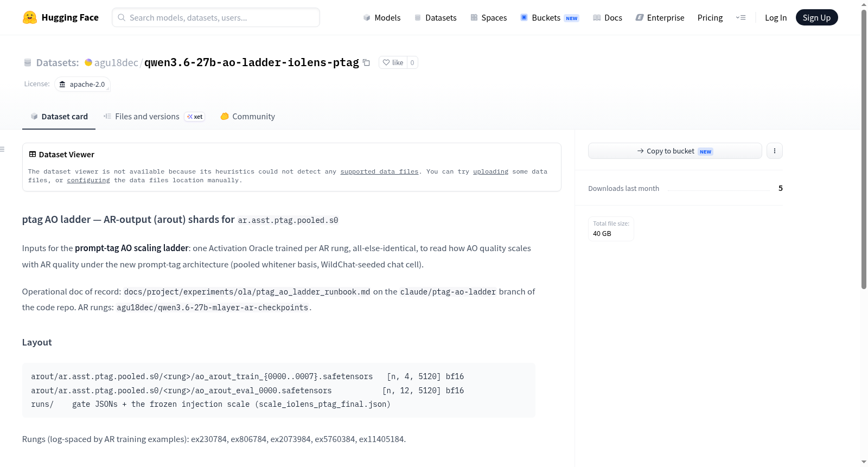Viewport: 868px width, 467px height.
Task: Click the search magnifier icon
Action: [x=122, y=17]
